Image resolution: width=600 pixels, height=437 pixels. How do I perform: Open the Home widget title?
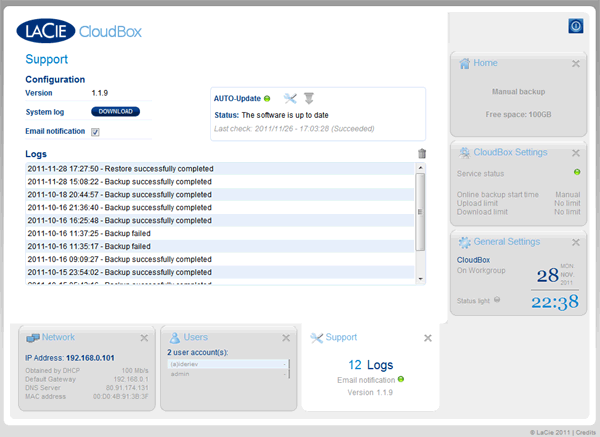tap(485, 63)
